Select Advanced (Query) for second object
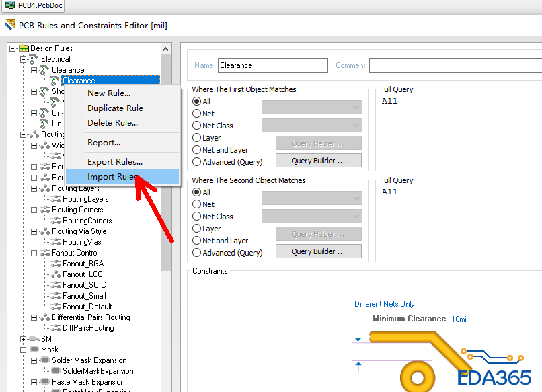Screen dimensions: 542x392 click(x=197, y=253)
